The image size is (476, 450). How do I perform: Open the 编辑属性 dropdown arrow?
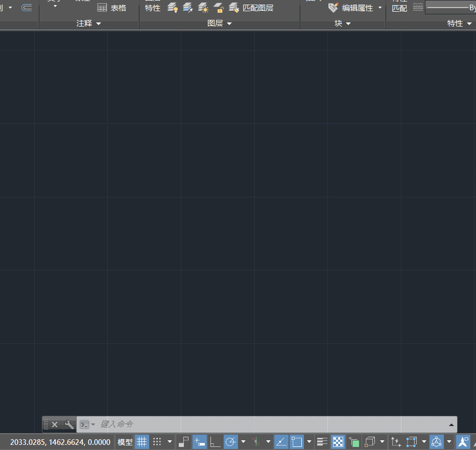(x=380, y=8)
